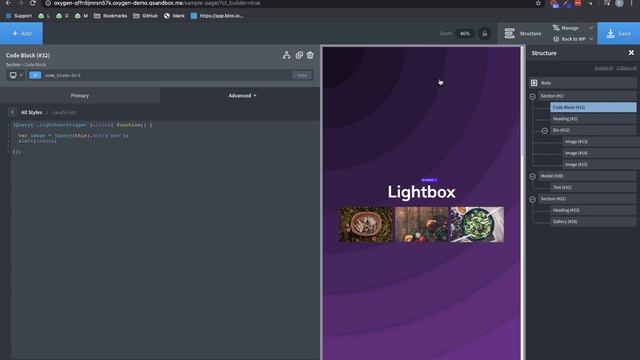
Task: Select Image (#13) tree row
Action: 601,142
